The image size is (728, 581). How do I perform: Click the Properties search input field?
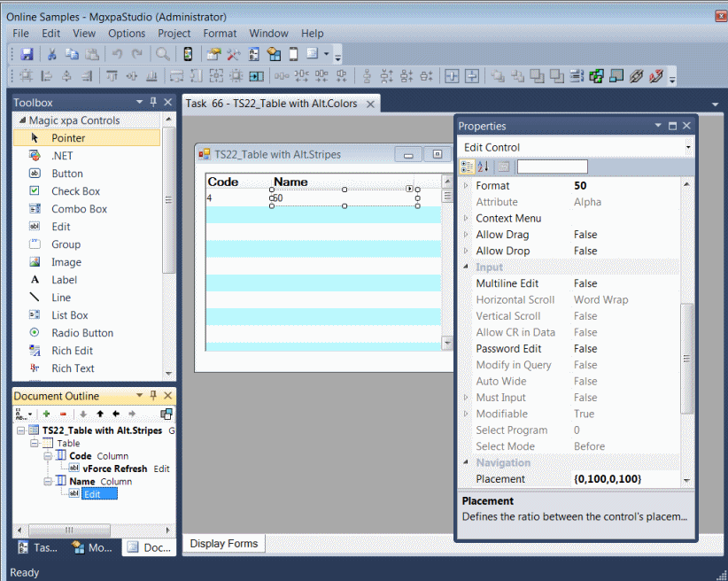coord(552,167)
